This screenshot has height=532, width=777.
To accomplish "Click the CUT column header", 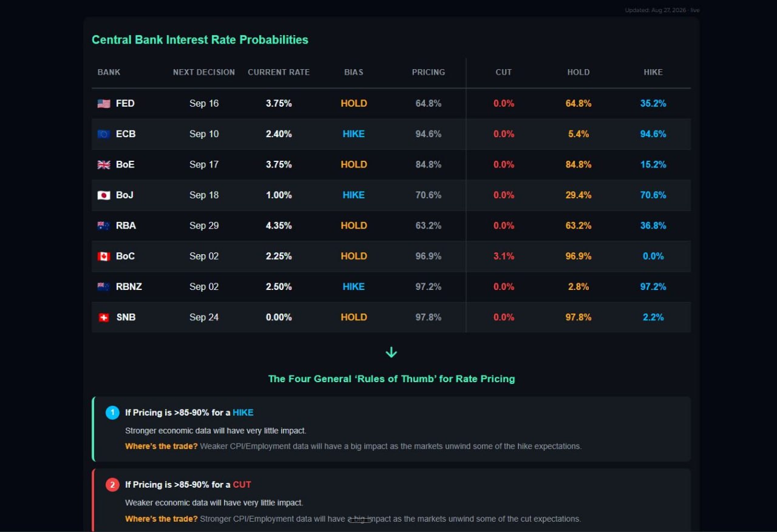I will (x=504, y=72).
